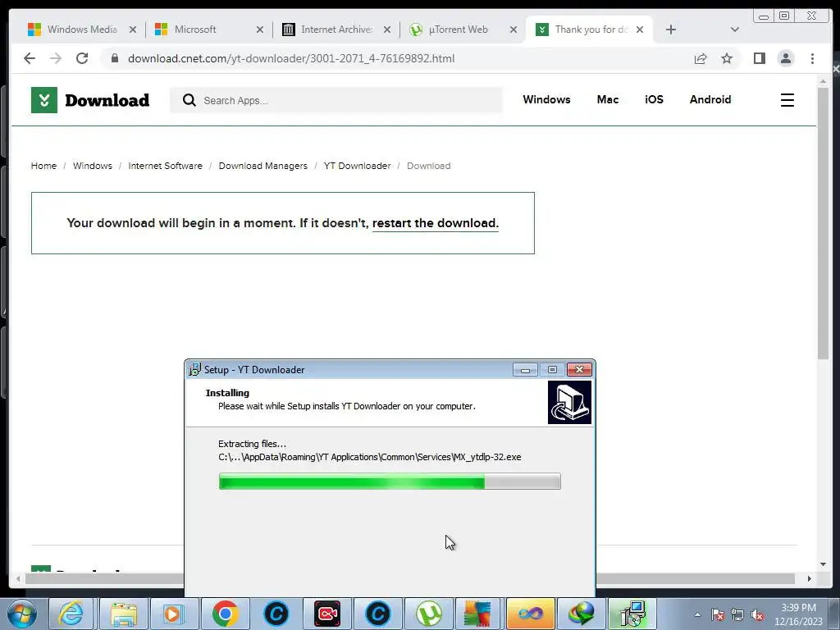Open the Windows Start menu
The height and width of the screenshot is (630, 840).
tap(22, 614)
